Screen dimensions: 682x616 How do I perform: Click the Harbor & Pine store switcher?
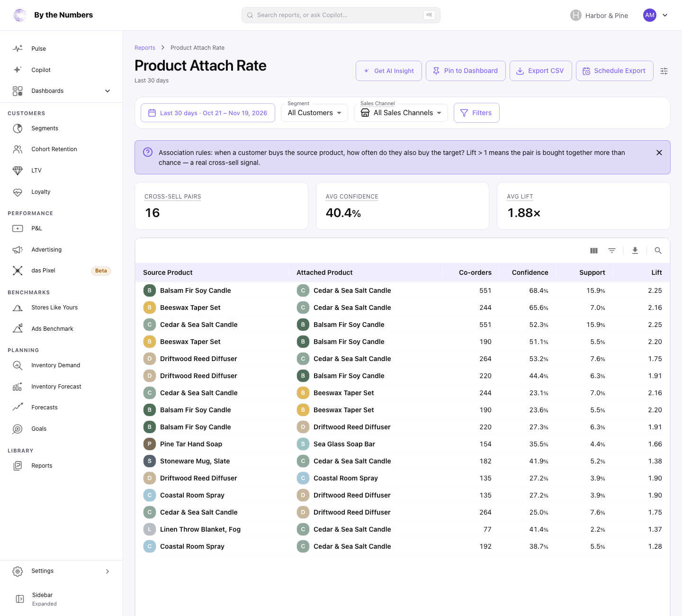click(x=599, y=15)
